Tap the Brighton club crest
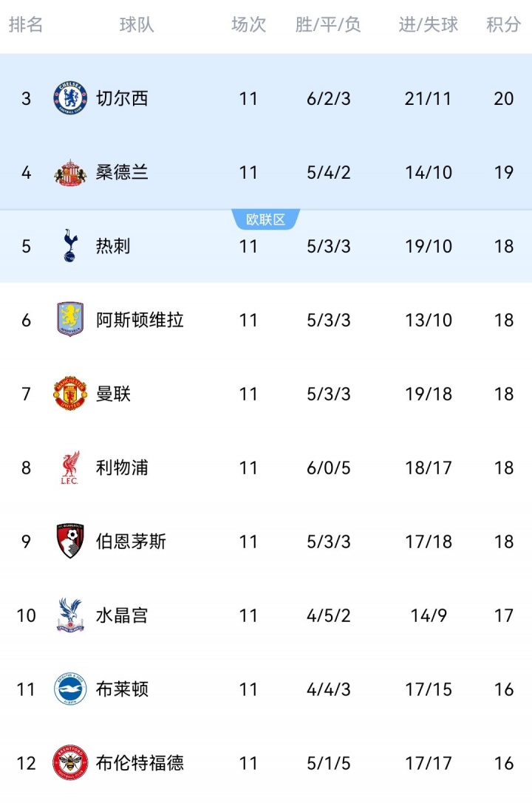 [70, 689]
